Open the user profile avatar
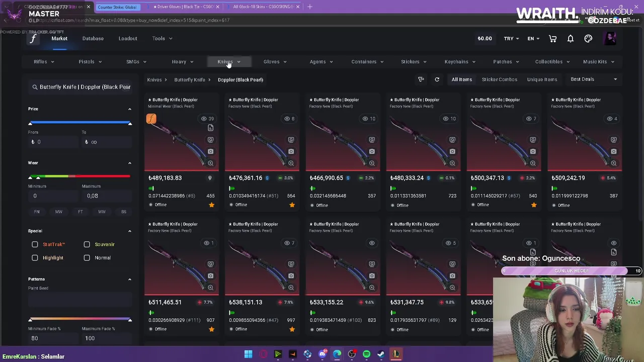644x362 pixels. coord(610,38)
